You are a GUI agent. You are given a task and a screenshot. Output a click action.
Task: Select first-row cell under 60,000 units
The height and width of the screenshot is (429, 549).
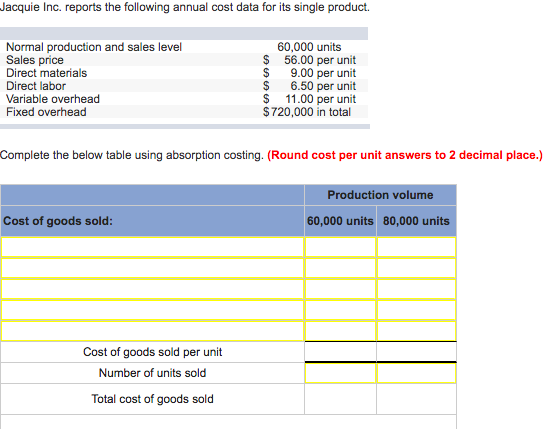point(341,247)
